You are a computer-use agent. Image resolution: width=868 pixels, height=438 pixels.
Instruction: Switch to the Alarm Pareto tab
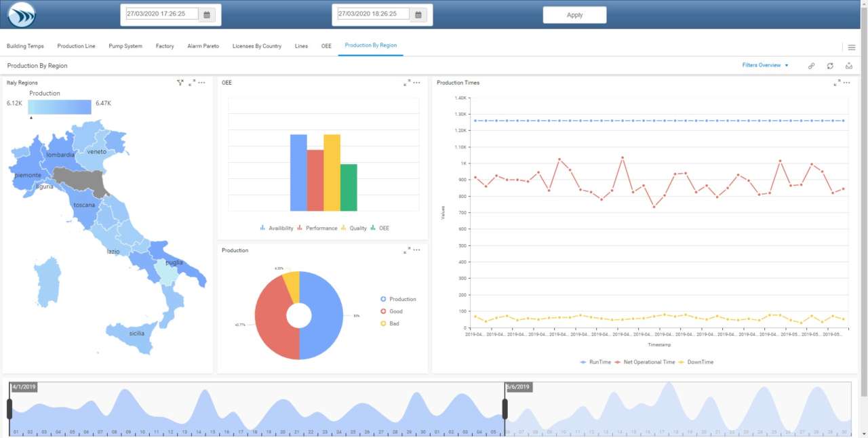click(x=203, y=46)
